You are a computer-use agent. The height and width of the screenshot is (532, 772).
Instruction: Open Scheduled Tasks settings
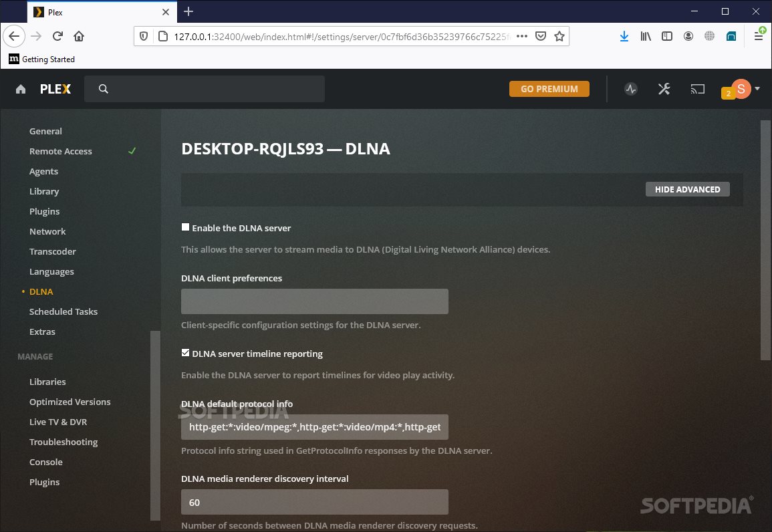click(x=63, y=311)
